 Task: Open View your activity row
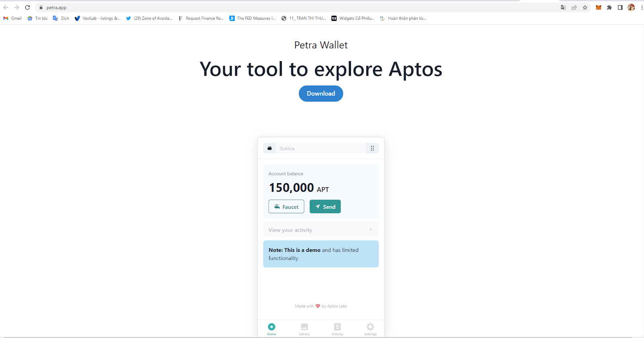coord(321,230)
